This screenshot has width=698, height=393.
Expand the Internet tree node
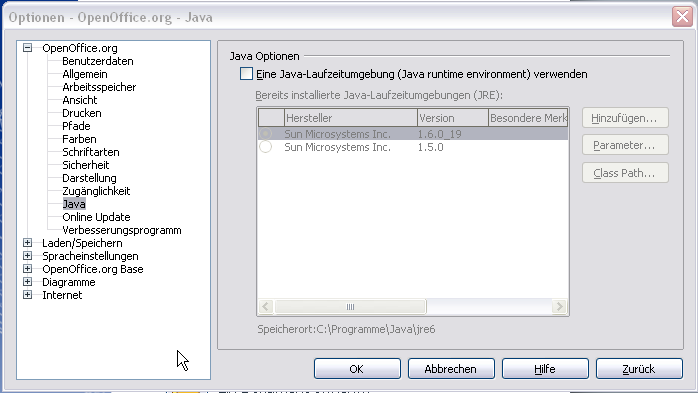(x=28, y=295)
